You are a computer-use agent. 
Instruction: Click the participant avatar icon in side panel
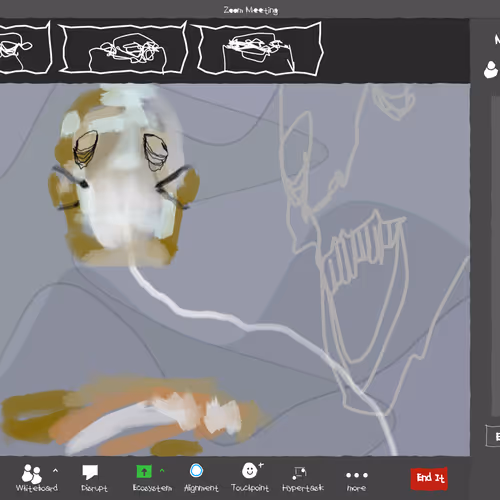pyautogui.click(x=491, y=70)
